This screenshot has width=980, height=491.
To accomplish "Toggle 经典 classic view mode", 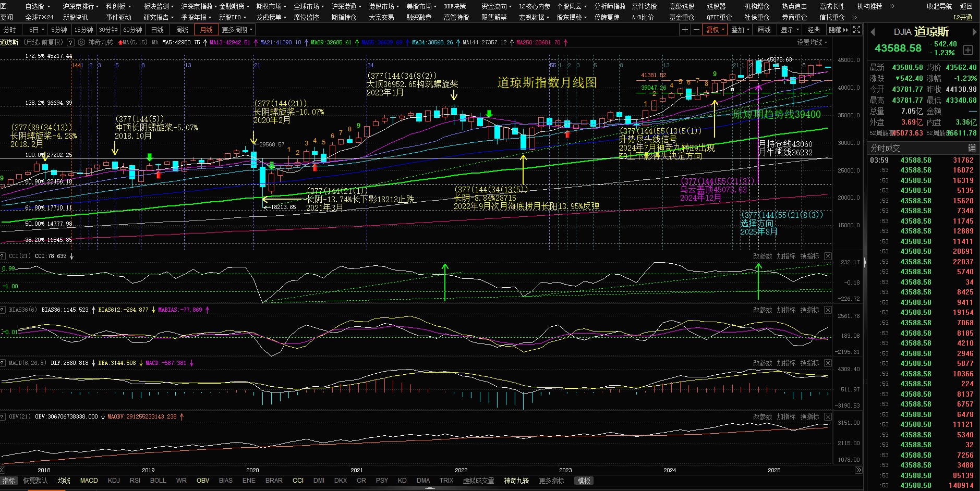I will (814, 30).
